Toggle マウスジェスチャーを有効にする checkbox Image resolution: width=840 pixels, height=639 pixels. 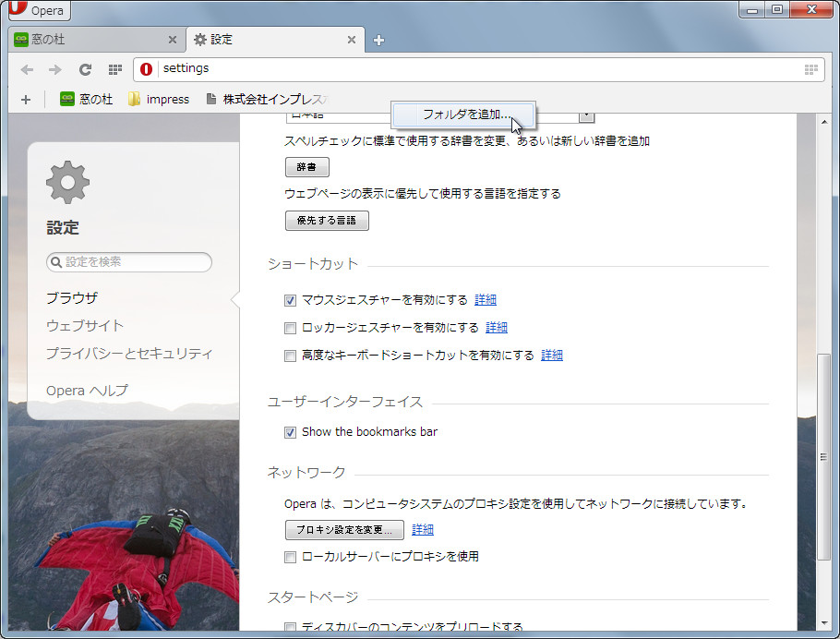pyautogui.click(x=290, y=300)
